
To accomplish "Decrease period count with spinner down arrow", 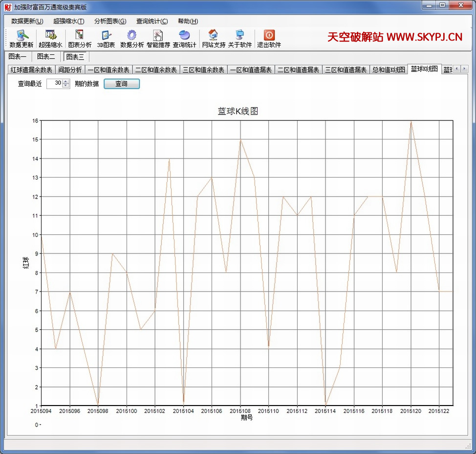I will point(66,86).
